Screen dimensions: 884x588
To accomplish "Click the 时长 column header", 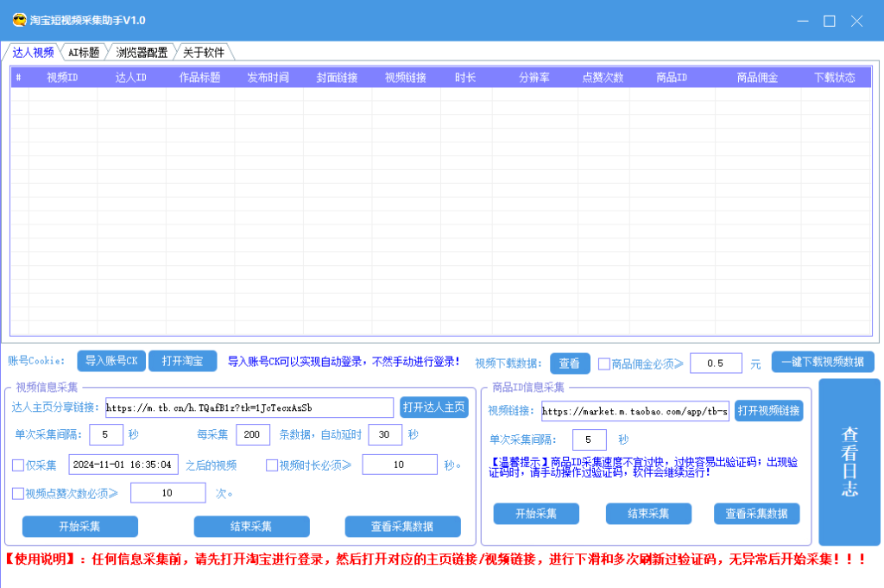I will pyautogui.click(x=465, y=77).
